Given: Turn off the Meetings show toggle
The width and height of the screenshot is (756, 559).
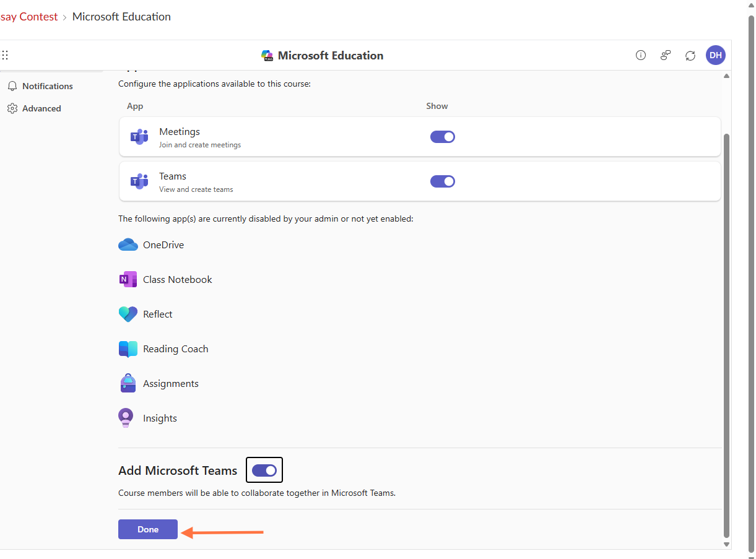Looking at the screenshot, I should 443,137.
